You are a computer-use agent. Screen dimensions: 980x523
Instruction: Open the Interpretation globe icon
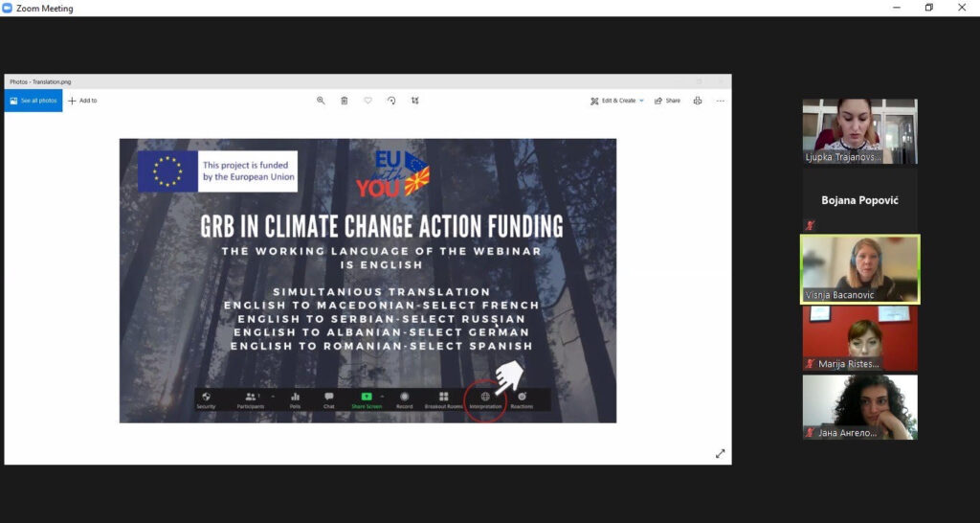(485, 397)
